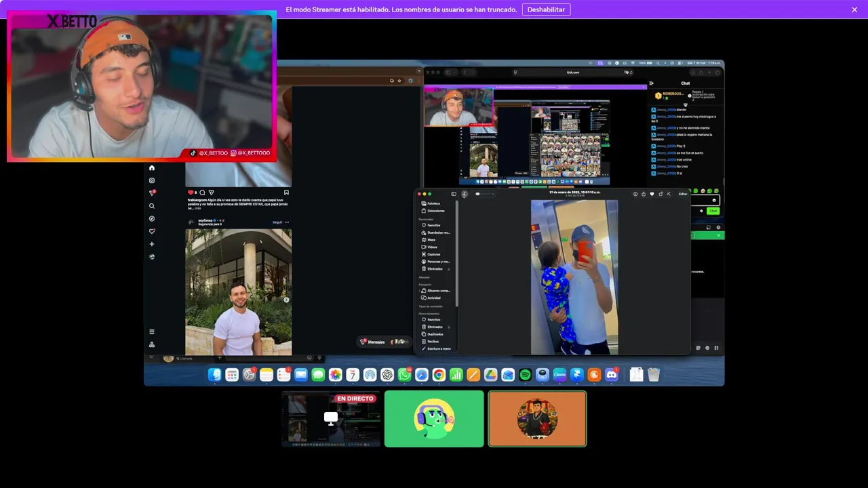Click the Deshabilitar button in the Streamer mode banner
Screen dimensions: 868x488
point(546,9)
